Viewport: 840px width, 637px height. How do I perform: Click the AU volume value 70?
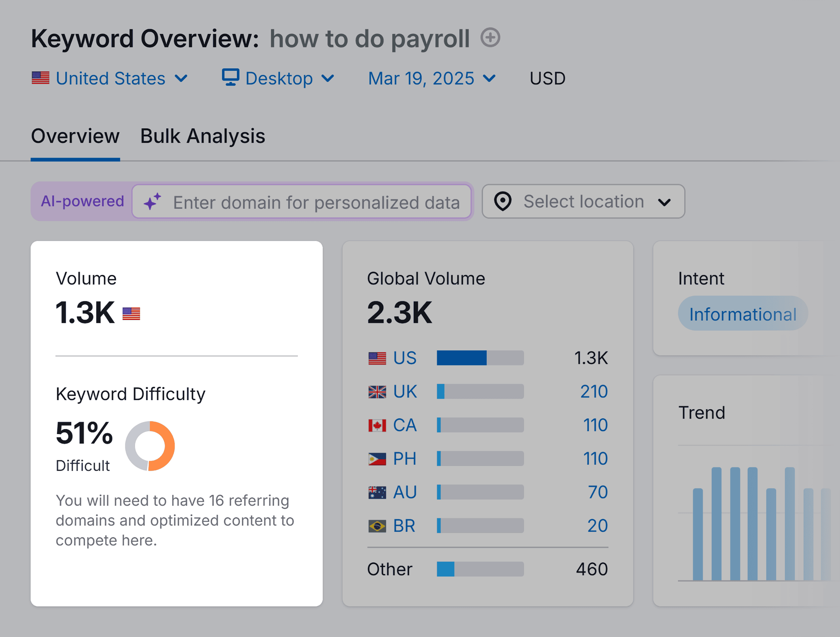click(x=598, y=493)
